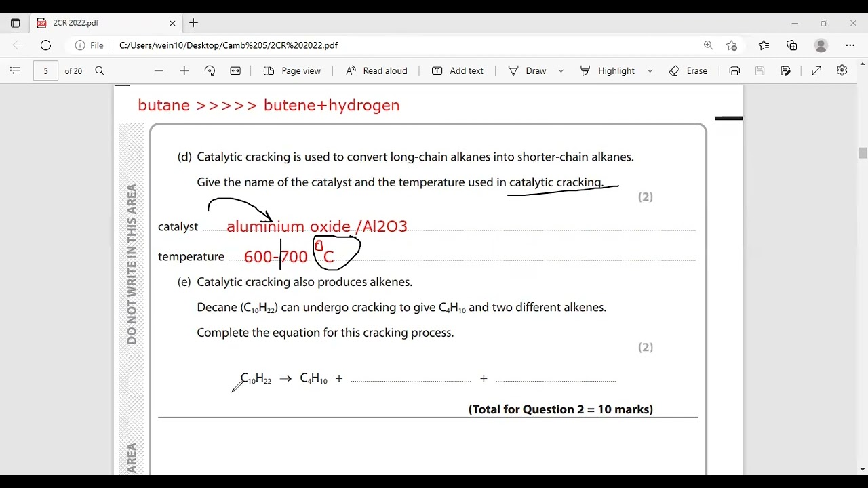Rotate the PDF page

[x=210, y=70]
